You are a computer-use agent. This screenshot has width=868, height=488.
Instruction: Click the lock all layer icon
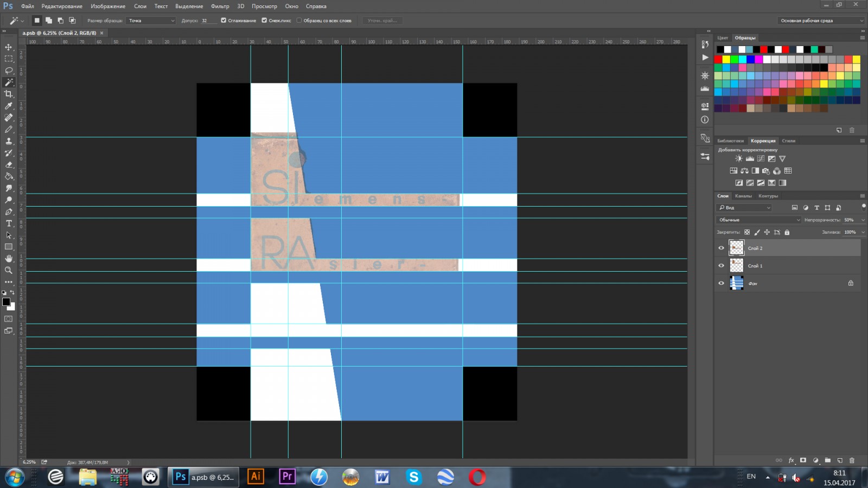(787, 232)
